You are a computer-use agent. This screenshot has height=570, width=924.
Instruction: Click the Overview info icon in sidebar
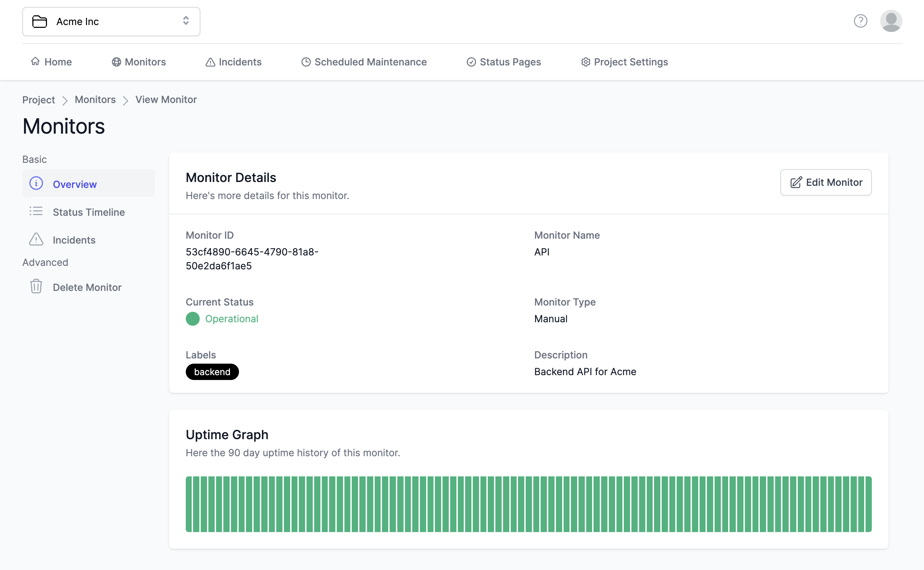(36, 183)
